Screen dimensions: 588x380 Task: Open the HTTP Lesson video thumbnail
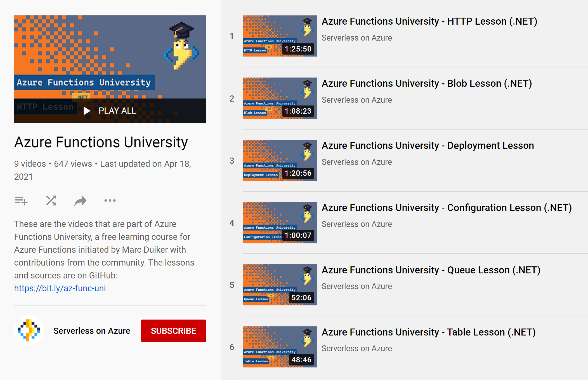coord(280,36)
